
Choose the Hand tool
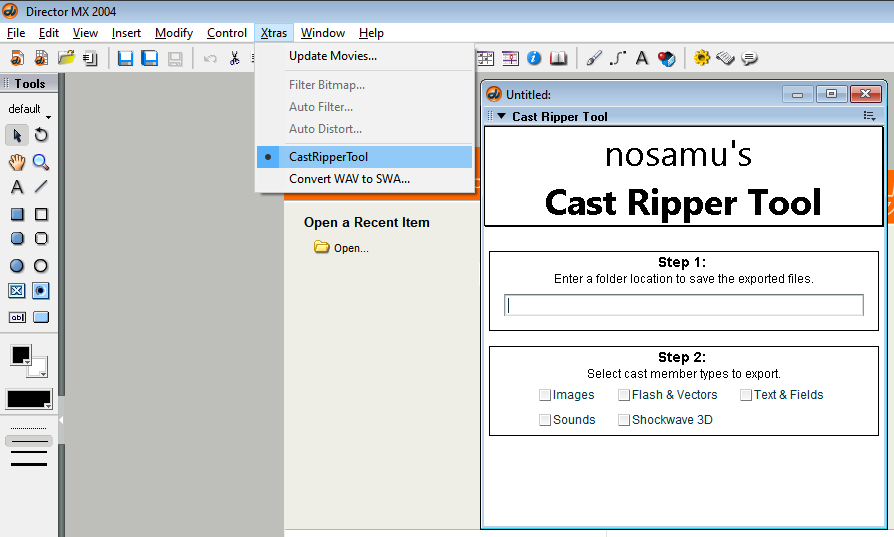17,162
